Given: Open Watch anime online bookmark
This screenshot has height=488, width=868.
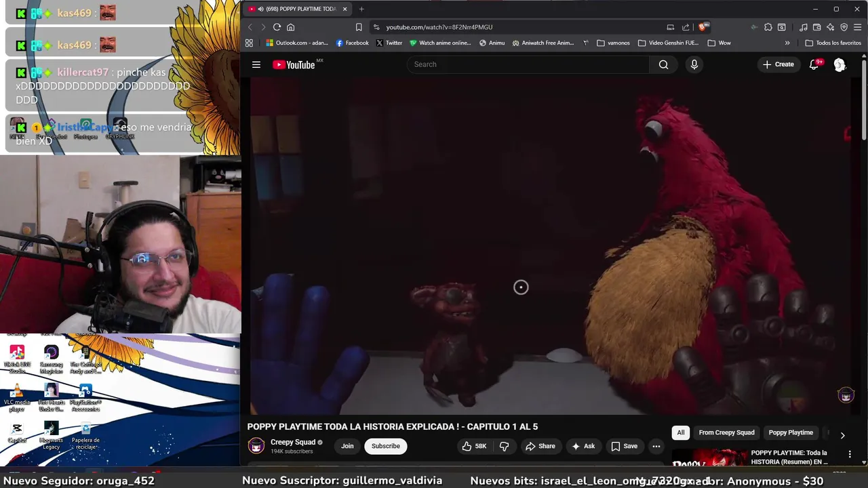Looking at the screenshot, I should (x=440, y=43).
